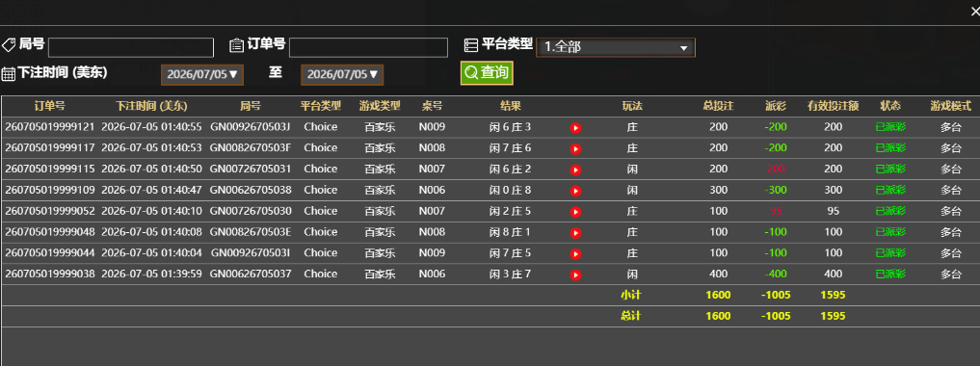Click the red payout value 95
The width and height of the screenshot is (980, 366).
[776, 211]
